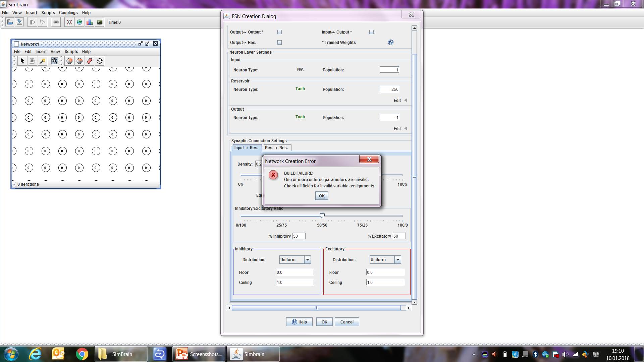Open the Excitatory Distribution dropdown
644x362 pixels.
(x=397, y=259)
